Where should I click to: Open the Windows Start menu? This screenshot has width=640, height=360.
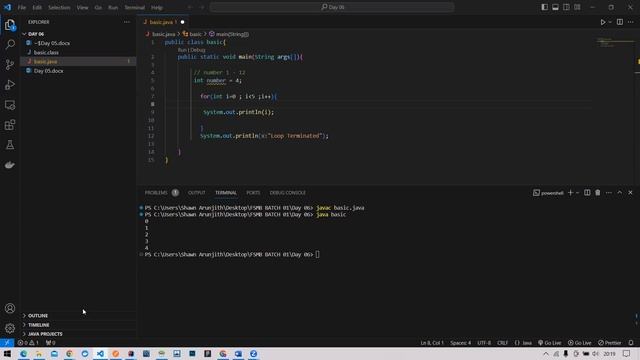pos(7,354)
